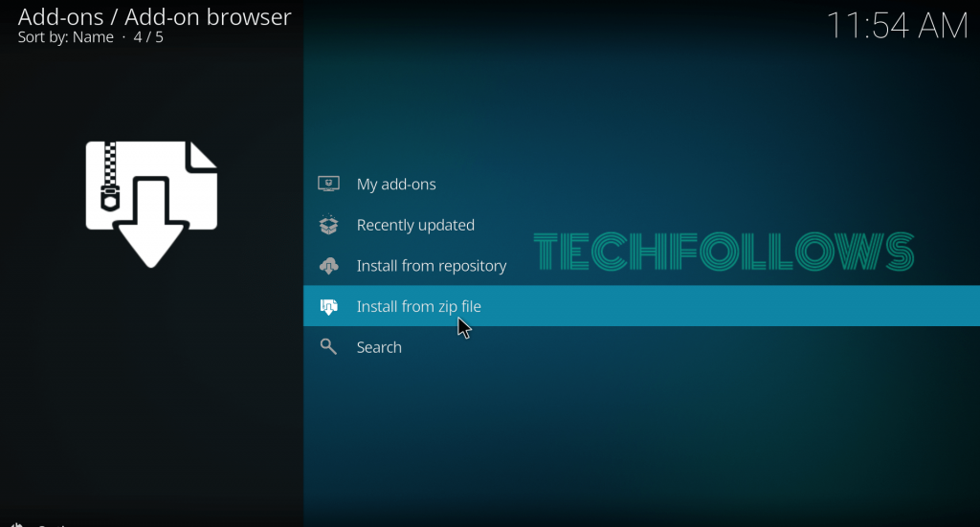Click the 11:54 AM clock

(x=897, y=26)
